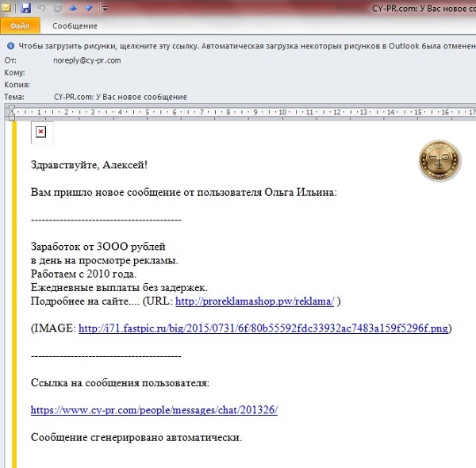Open the fastpic.ru image link
Viewport: 476px width, 468px height.
coord(263,328)
